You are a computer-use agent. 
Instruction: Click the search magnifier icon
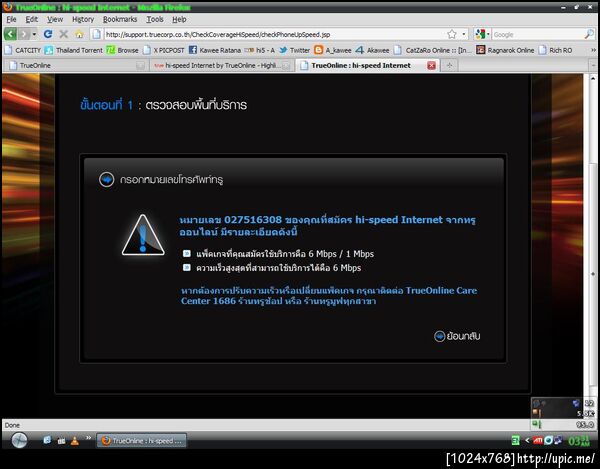coord(589,34)
